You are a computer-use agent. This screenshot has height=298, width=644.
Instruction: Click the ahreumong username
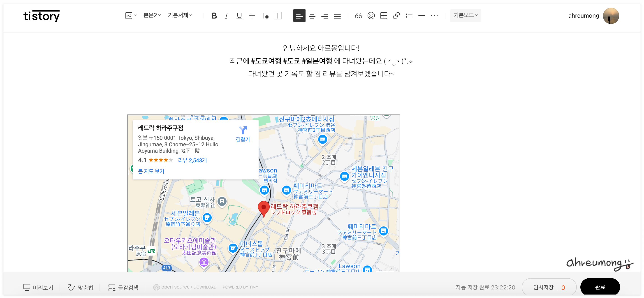(x=584, y=16)
